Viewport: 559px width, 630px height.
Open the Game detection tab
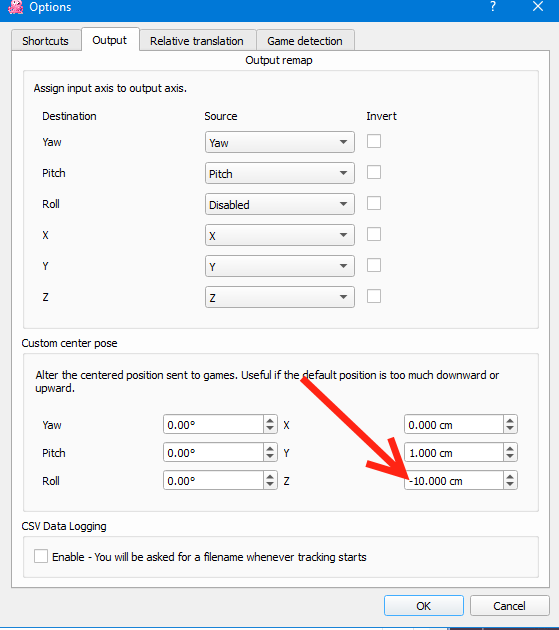305,41
